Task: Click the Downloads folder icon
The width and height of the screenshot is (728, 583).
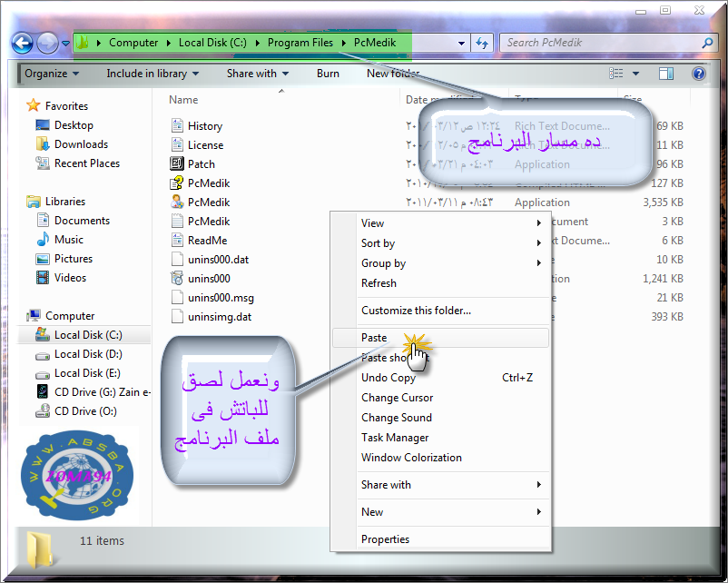Action: coord(43,144)
